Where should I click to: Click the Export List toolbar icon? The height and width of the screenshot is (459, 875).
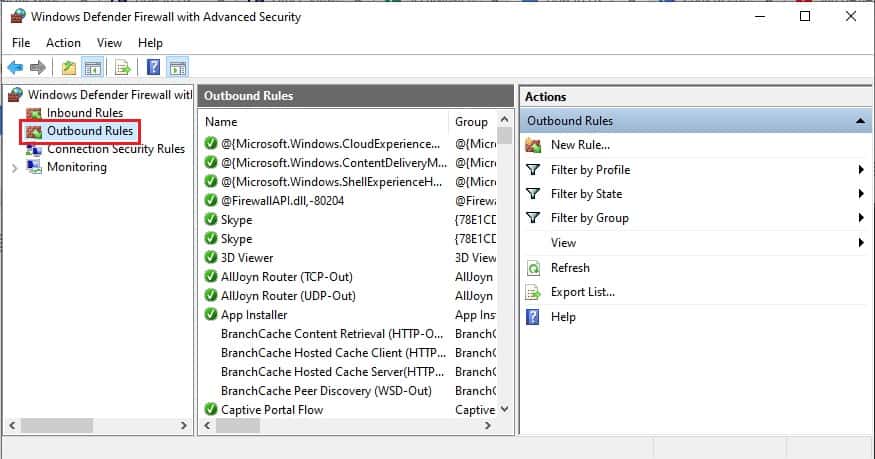(x=122, y=68)
